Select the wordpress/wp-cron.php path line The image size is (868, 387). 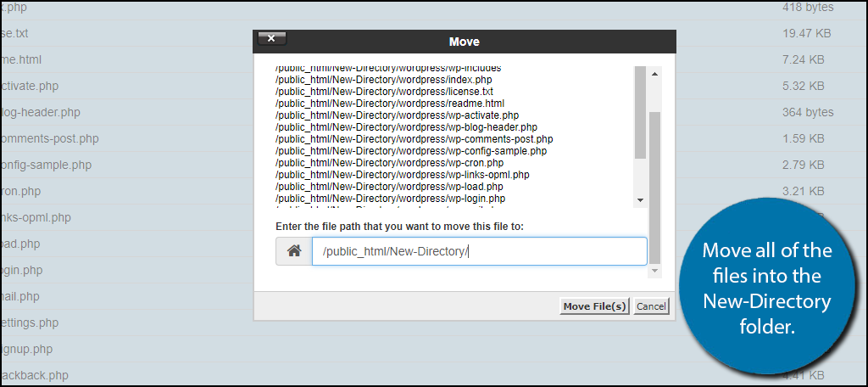tap(389, 163)
